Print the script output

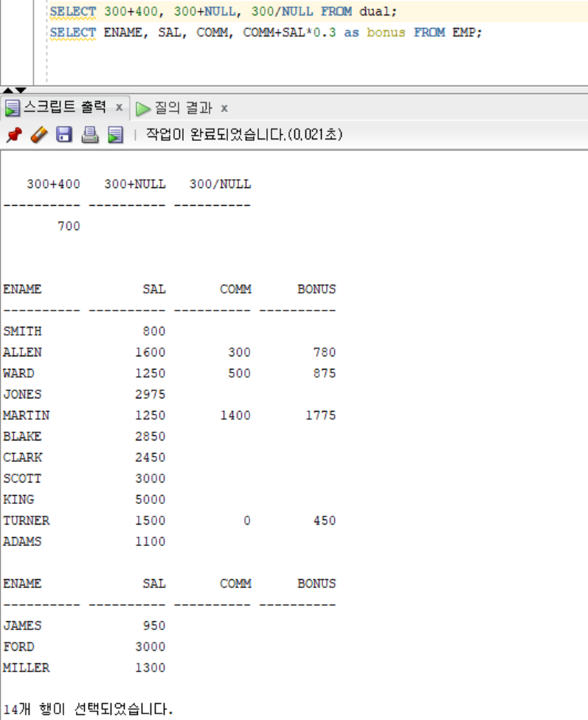pos(90,135)
